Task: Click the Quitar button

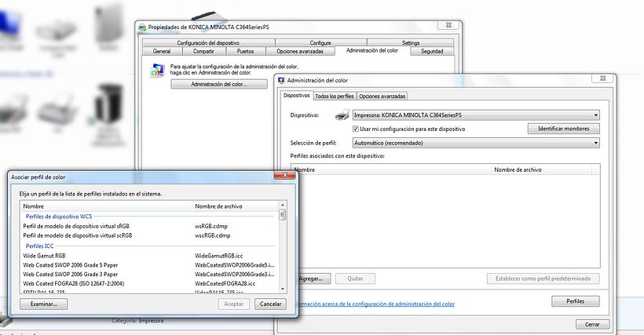Action: (355, 279)
